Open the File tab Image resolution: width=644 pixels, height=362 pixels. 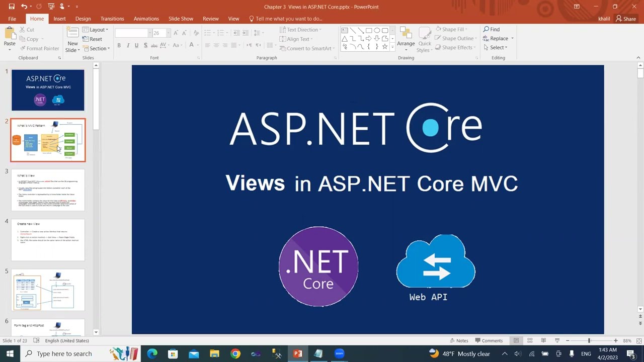pos(12,19)
